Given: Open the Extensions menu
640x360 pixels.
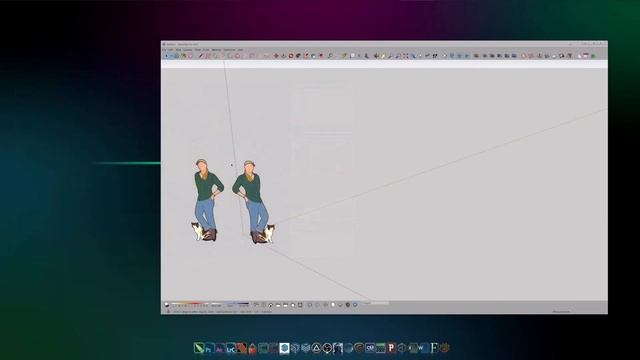Looking at the screenshot, I should pos(229,50).
